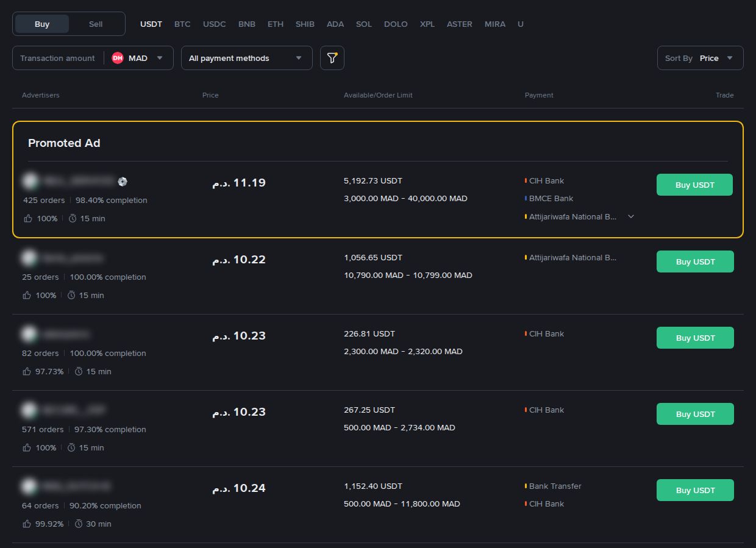Image resolution: width=756 pixels, height=548 pixels.
Task: Select the ETH coin tab
Action: [x=276, y=24]
